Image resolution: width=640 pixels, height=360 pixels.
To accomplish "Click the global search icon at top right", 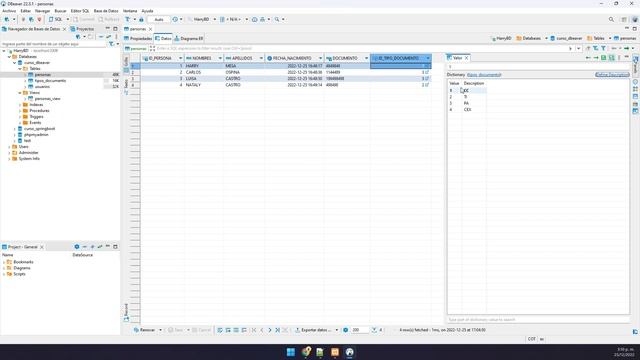I will (611, 19).
